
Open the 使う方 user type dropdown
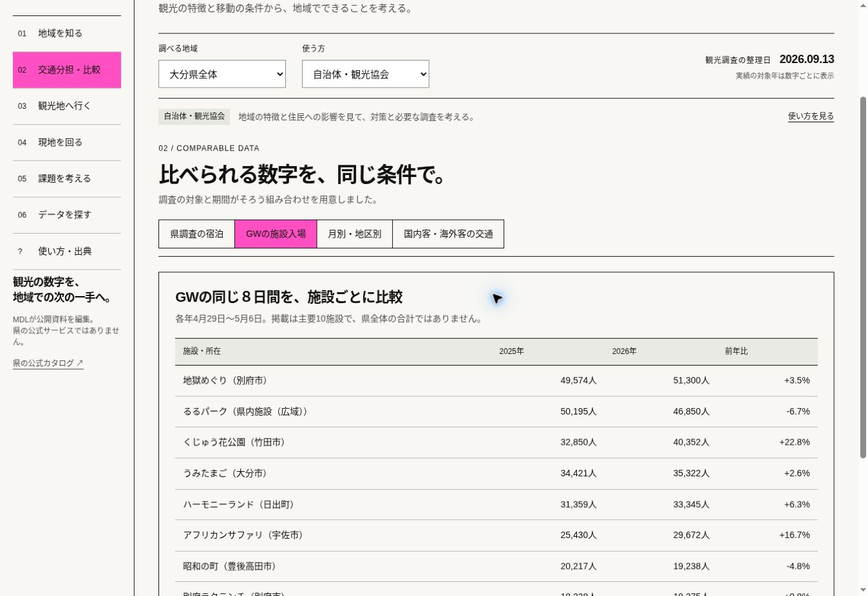pyautogui.click(x=365, y=74)
